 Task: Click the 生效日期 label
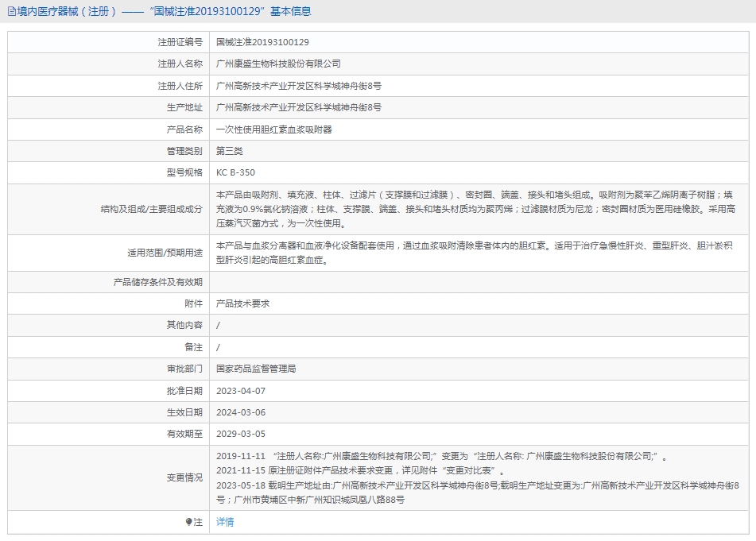(x=184, y=412)
